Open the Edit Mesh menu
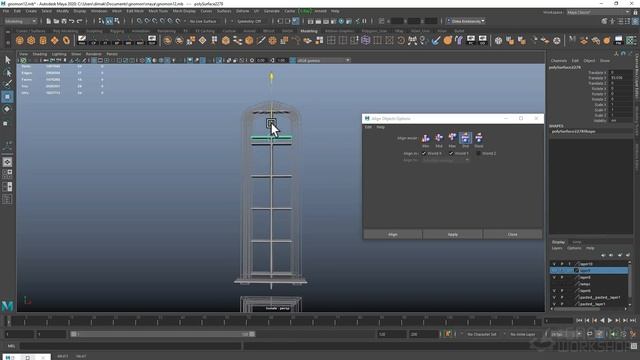The image size is (640, 360). [x=135, y=11]
